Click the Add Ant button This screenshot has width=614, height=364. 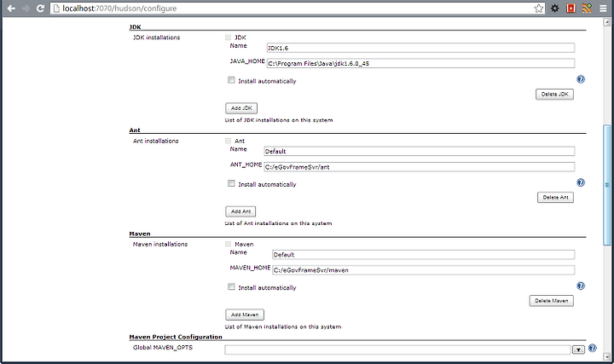tap(240, 211)
